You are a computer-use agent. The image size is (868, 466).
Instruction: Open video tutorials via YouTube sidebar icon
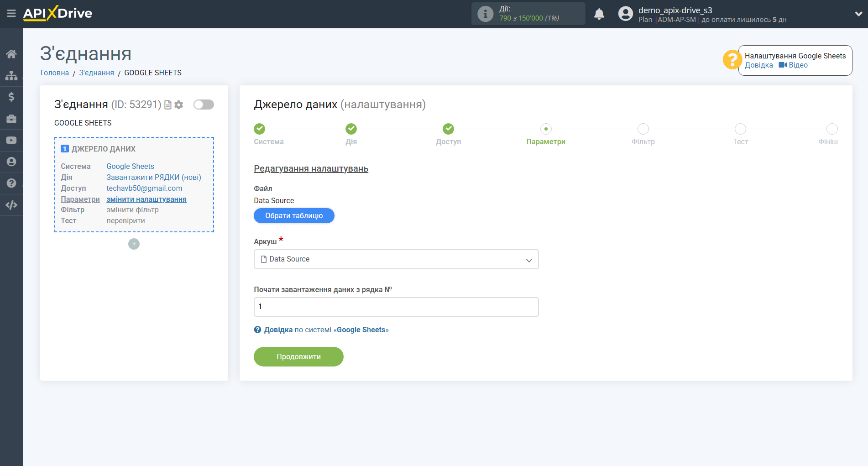11,140
